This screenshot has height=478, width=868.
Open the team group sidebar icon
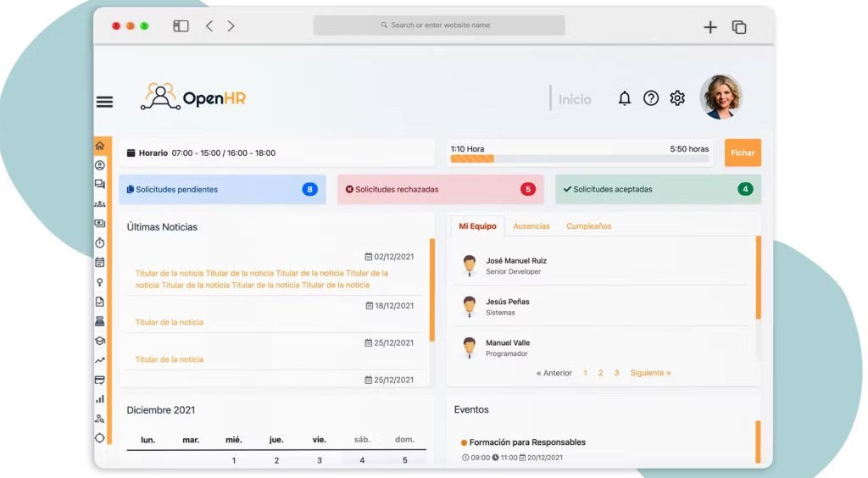point(100,204)
